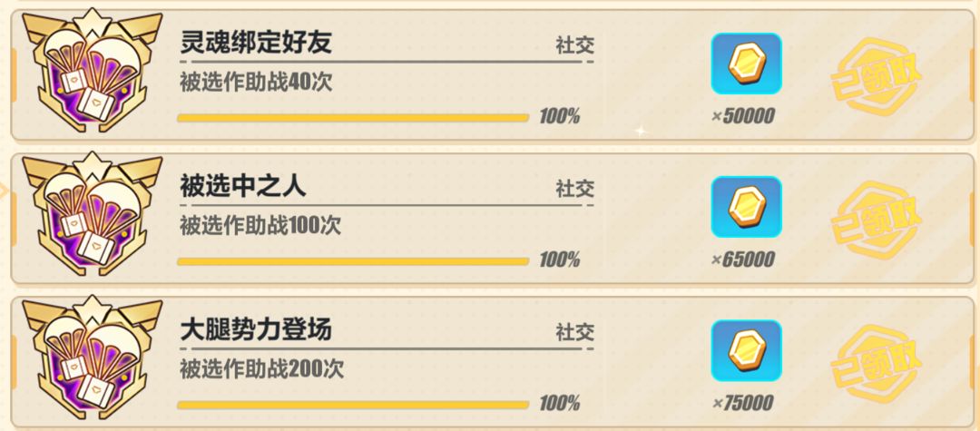This screenshot has height=431, width=980.
Task: Tap the coin reward icon worth ×65000
Action: click(x=746, y=208)
